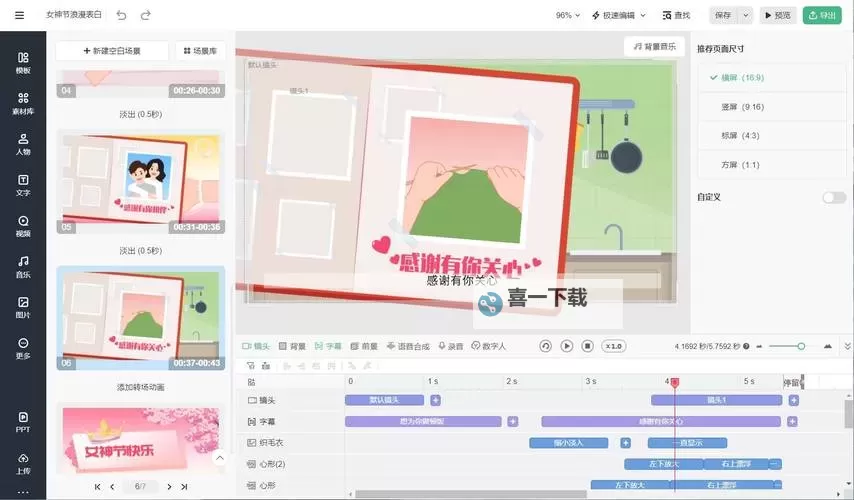Click the 6/7 page number field
Screen dimensions: 854x500
coord(140,486)
